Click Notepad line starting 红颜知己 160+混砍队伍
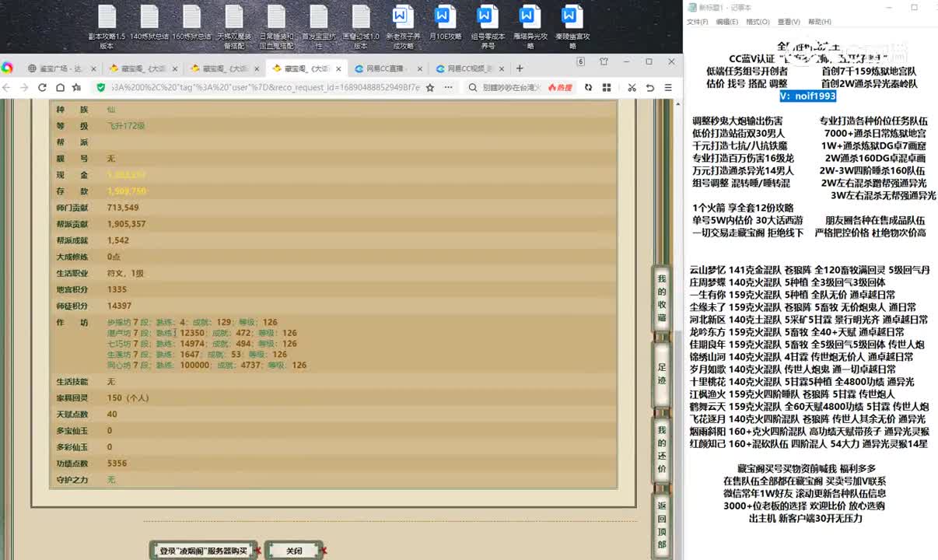The height and width of the screenshot is (560, 938). (x=809, y=444)
